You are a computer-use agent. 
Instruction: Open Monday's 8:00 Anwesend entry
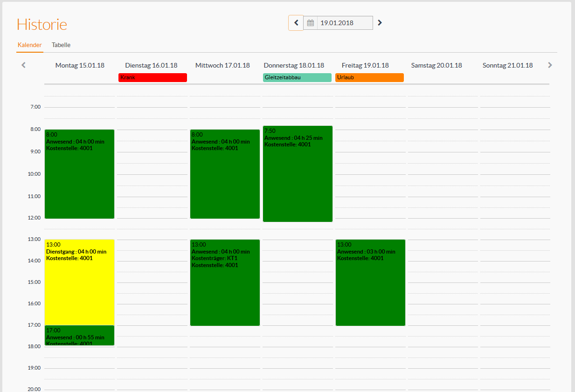tap(79, 174)
